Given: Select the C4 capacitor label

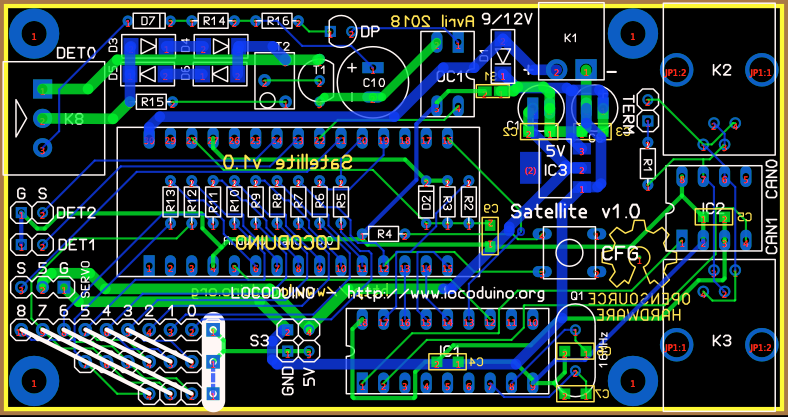Looking at the screenshot, I should click(x=476, y=361).
